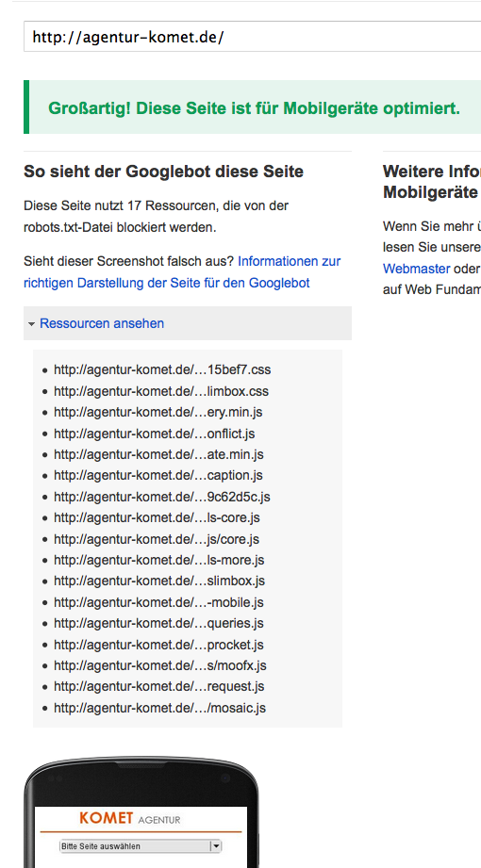Select the caption.js resource entry
Image resolution: width=481 pixels, height=868 pixels.
coord(158,476)
